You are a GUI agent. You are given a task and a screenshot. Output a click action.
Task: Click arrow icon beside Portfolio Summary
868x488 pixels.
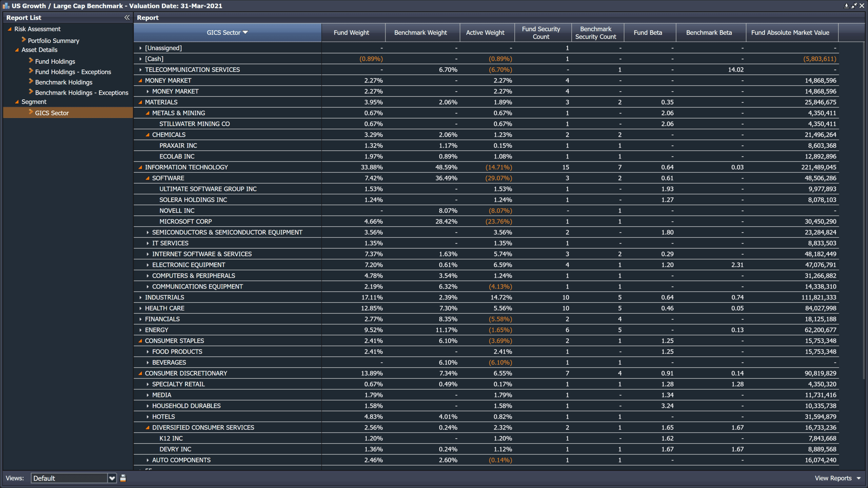coord(24,40)
